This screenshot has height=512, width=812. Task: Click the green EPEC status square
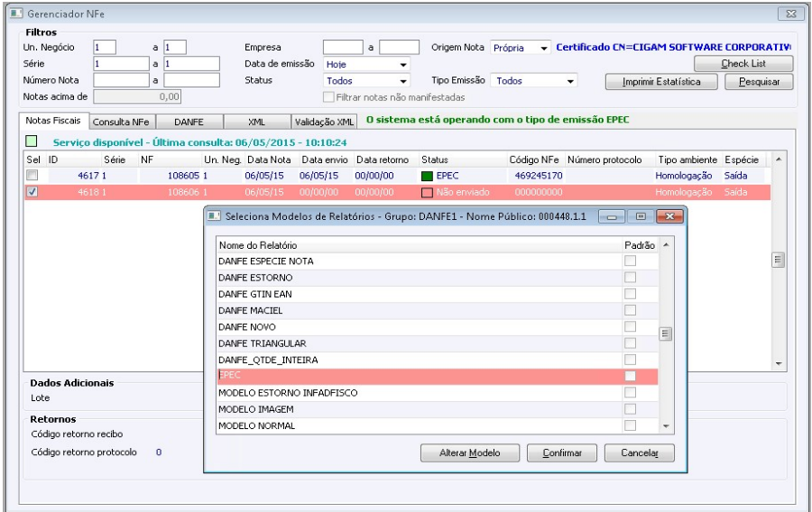click(x=428, y=176)
